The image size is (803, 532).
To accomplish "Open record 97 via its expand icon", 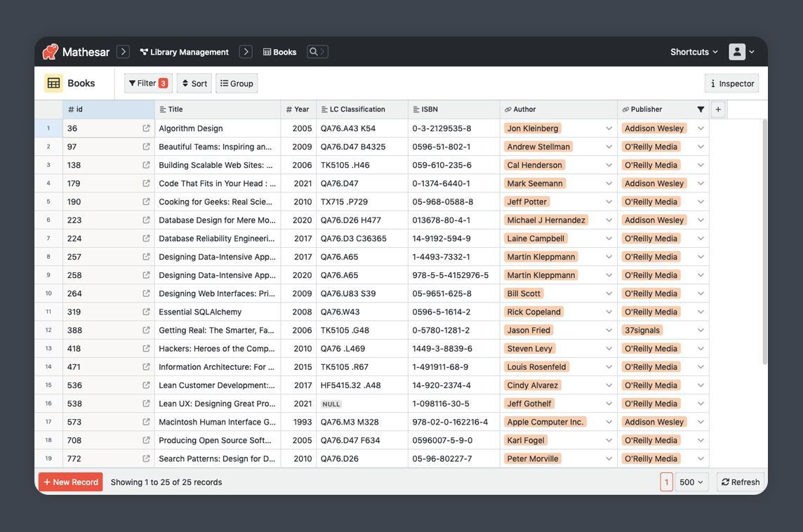I will [147, 147].
